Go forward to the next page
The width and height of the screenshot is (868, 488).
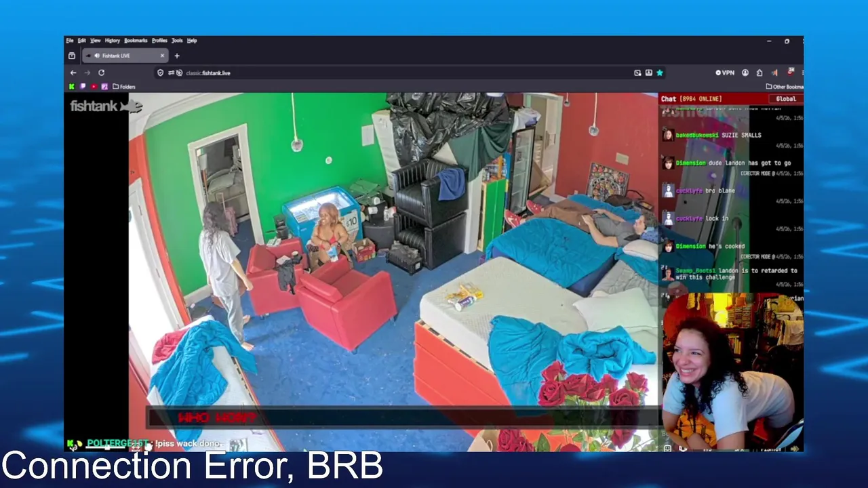pos(87,73)
